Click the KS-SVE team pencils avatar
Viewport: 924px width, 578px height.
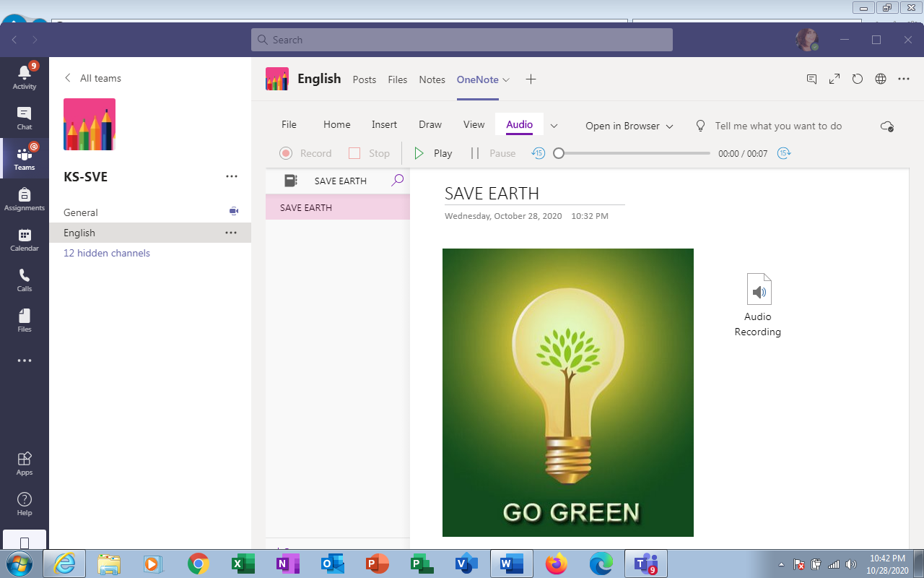tap(90, 124)
